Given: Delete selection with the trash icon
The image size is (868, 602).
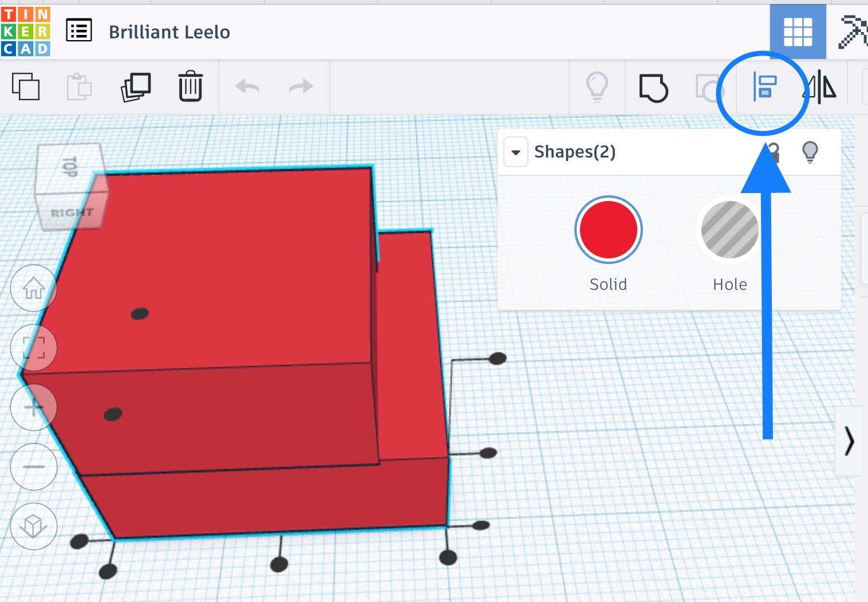Looking at the screenshot, I should click(x=190, y=87).
